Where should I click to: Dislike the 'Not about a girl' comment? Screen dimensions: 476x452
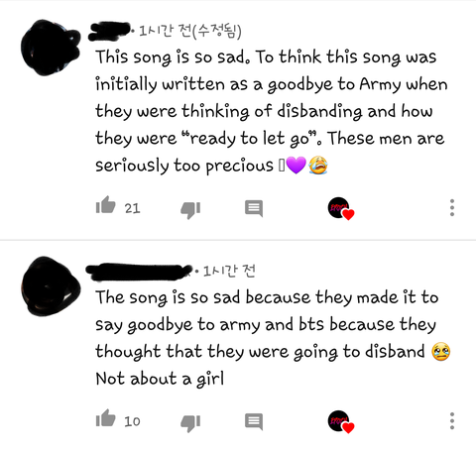(190, 423)
